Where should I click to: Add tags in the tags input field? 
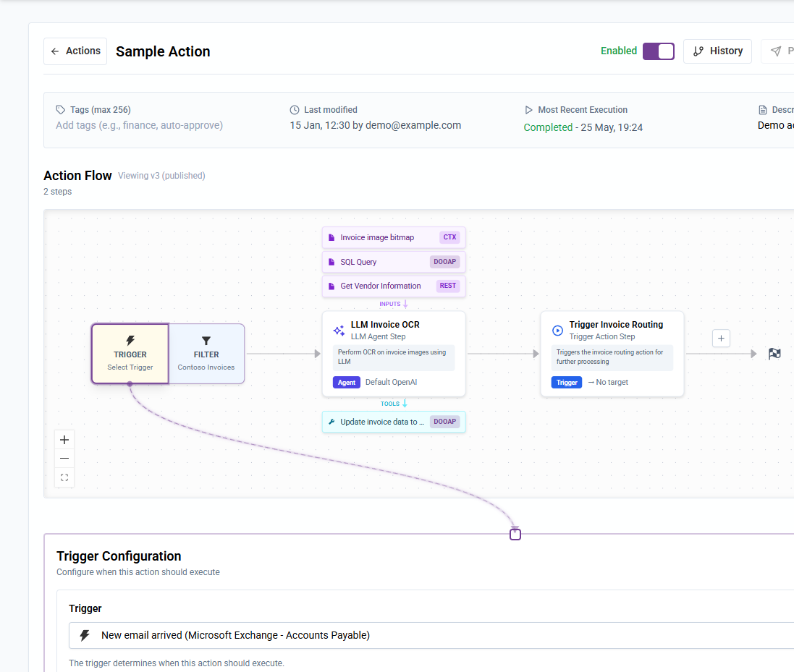[139, 125]
